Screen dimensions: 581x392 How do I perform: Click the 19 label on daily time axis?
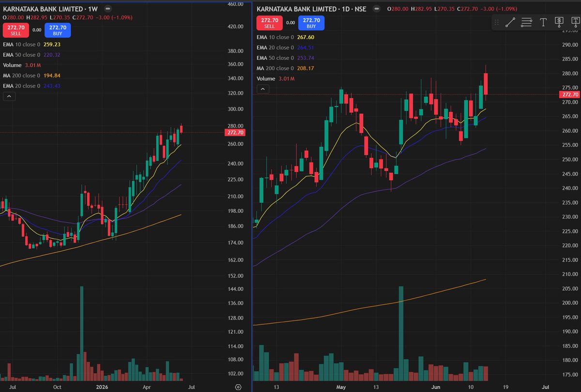(x=505, y=387)
